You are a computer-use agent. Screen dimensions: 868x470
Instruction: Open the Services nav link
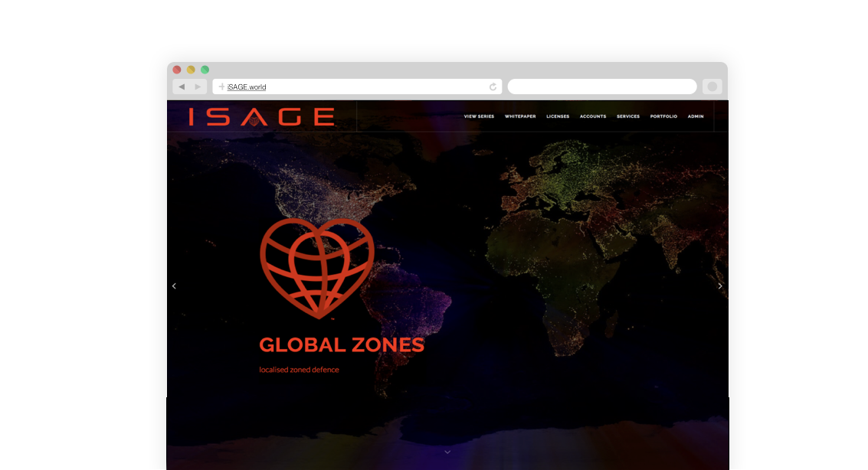(x=628, y=116)
